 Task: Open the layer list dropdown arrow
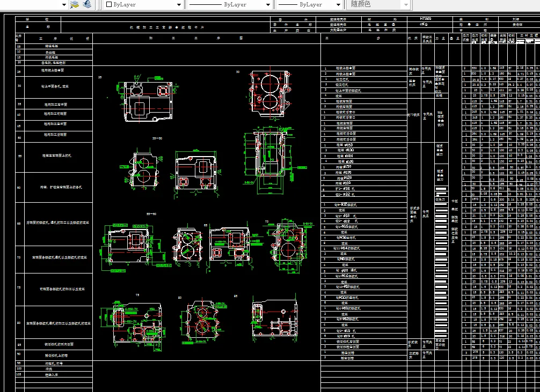[64, 5]
